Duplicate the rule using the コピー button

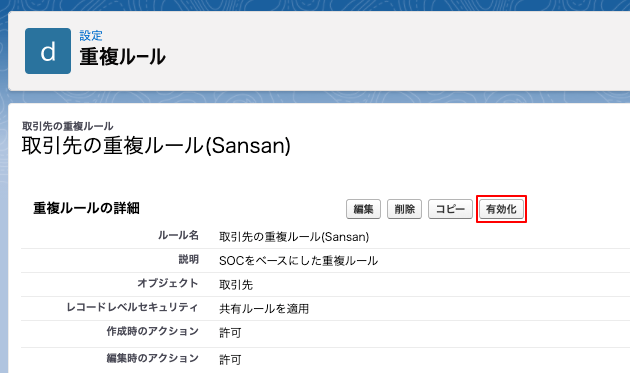450,209
